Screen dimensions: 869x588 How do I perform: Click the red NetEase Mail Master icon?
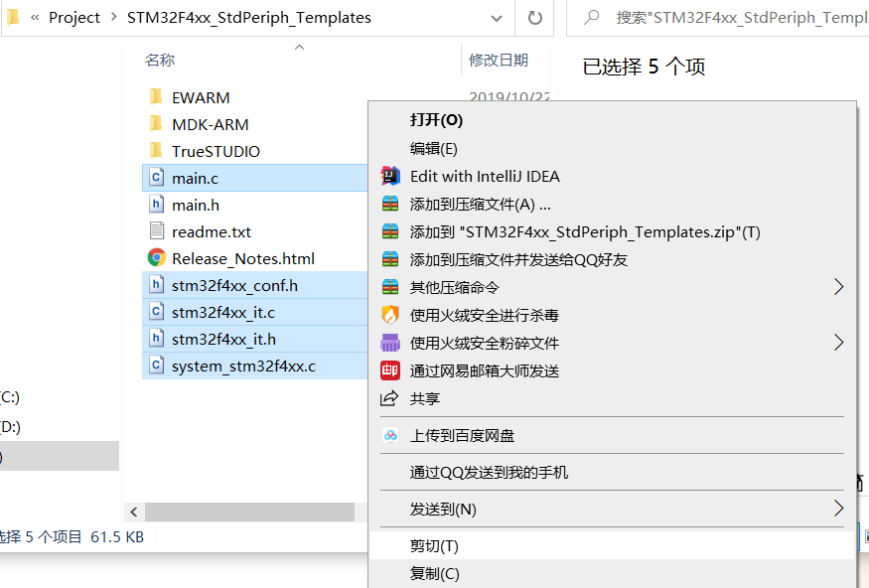[390, 370]
